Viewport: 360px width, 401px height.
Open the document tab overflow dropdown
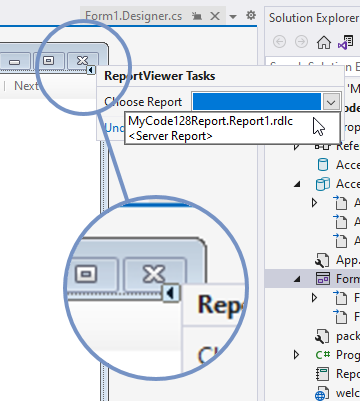[233, 17]
